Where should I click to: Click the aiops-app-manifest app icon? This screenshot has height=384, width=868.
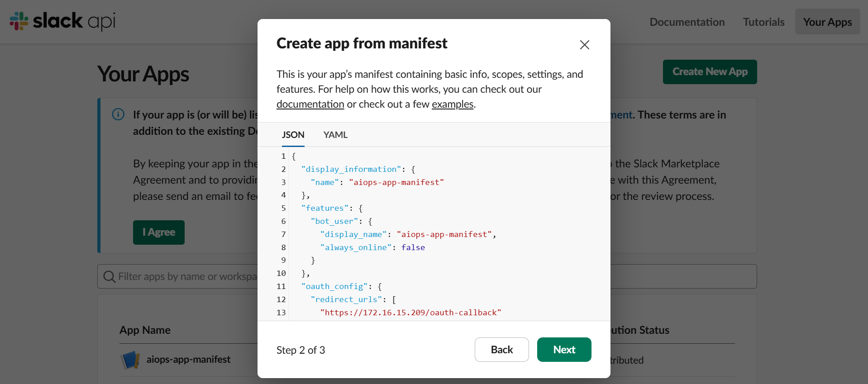point(130,360)
